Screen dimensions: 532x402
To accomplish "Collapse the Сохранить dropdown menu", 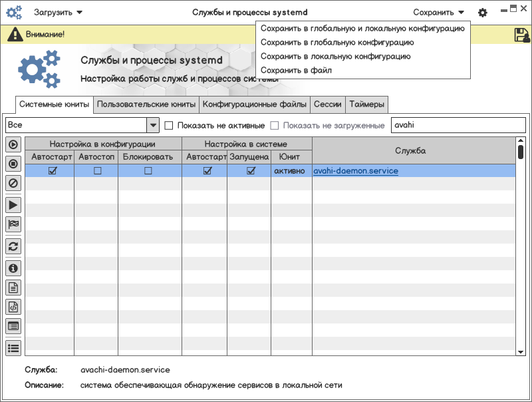I will (438, 12).
